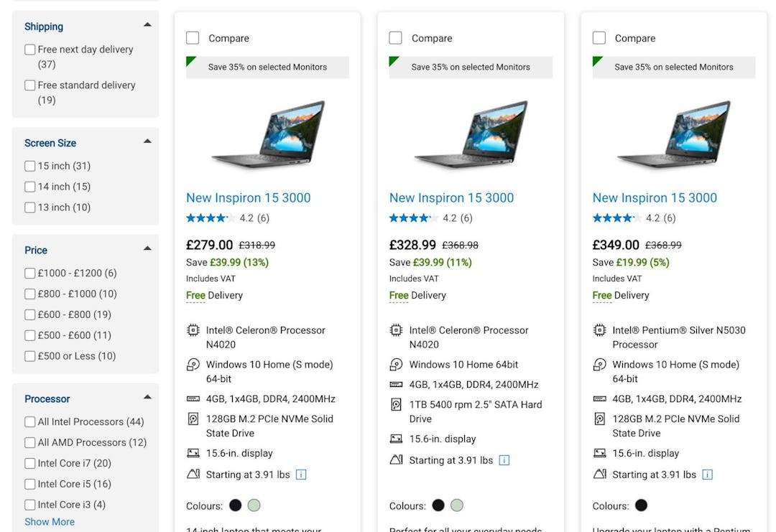Click the display icon next to 15.6-in. display

coord(193,453)
